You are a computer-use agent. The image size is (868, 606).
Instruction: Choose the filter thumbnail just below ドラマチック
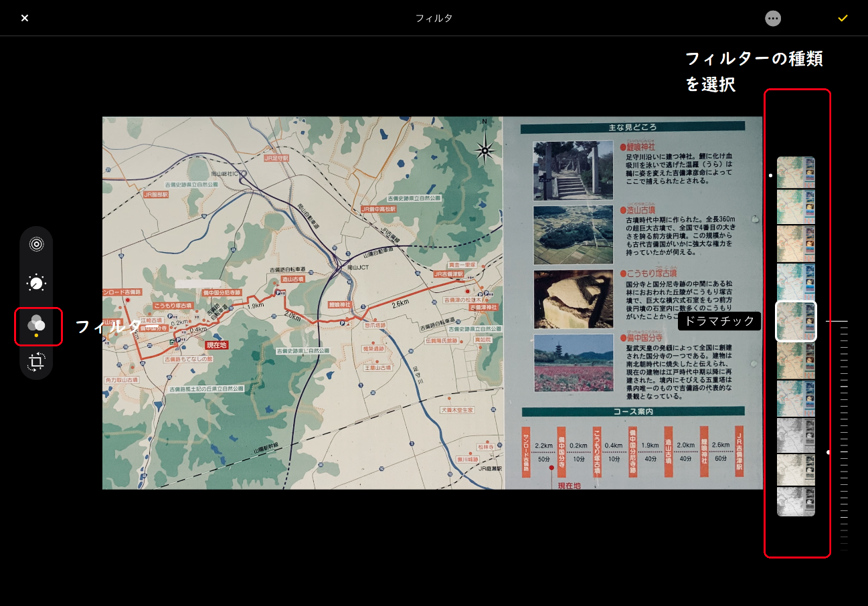(796, 361)
